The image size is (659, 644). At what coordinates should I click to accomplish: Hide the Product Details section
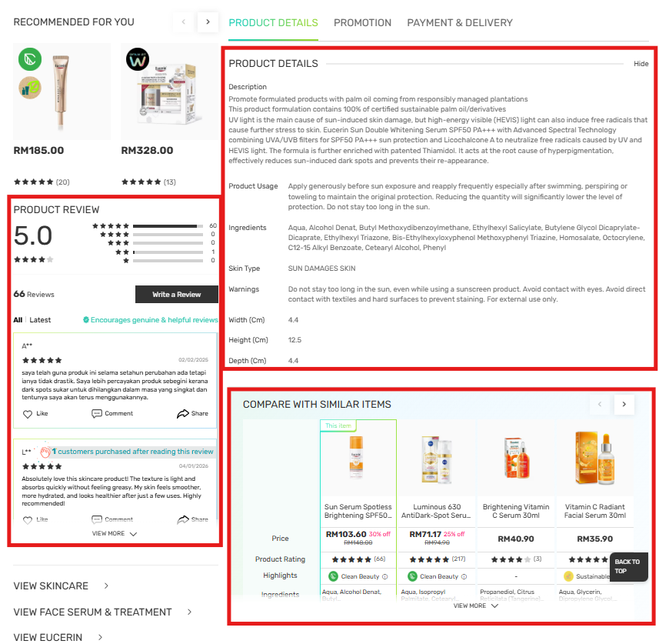coord(641,64)
